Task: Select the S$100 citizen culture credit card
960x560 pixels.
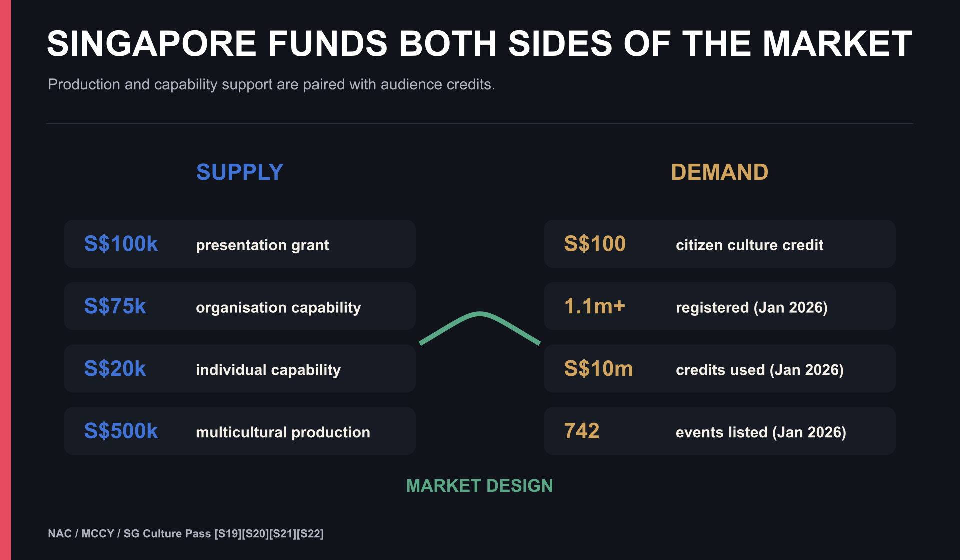Action: [x=719, y=244]
